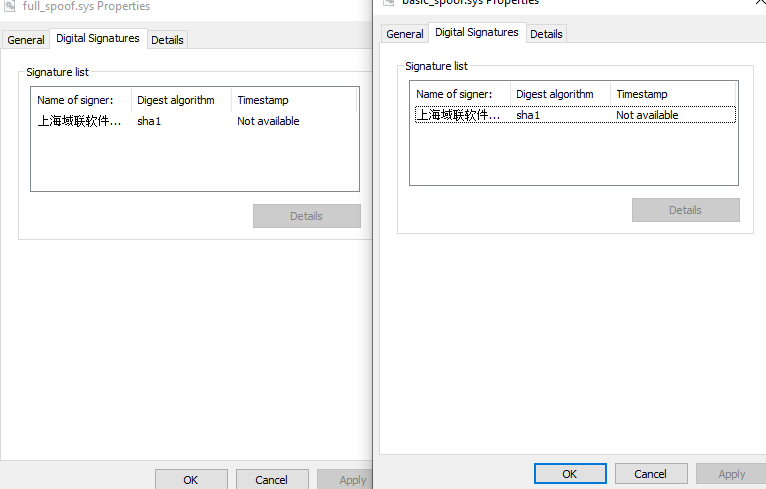Open General tab in full_spoof.sys Properties
This screenshot has width=766, height=489.
[x=25, y=40]
